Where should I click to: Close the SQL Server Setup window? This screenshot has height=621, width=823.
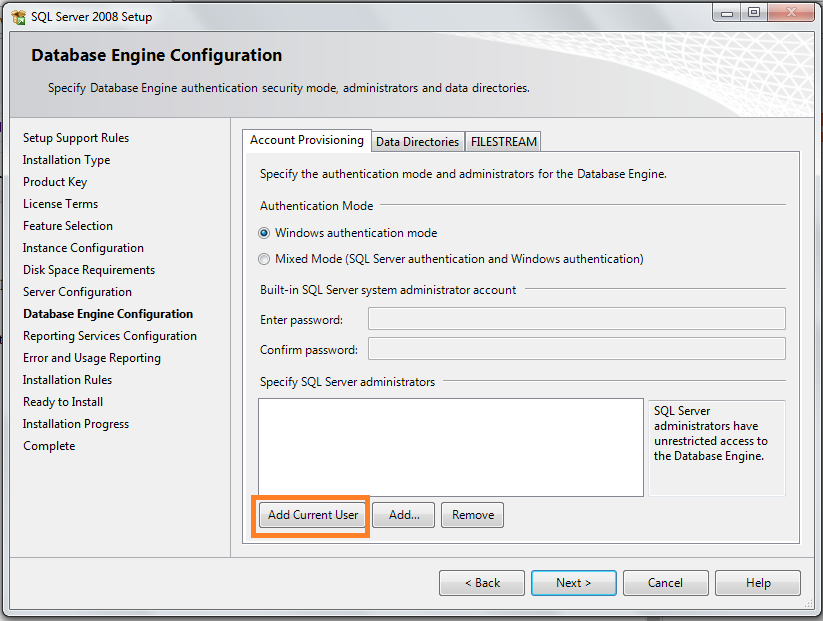(x=792, y=13)
